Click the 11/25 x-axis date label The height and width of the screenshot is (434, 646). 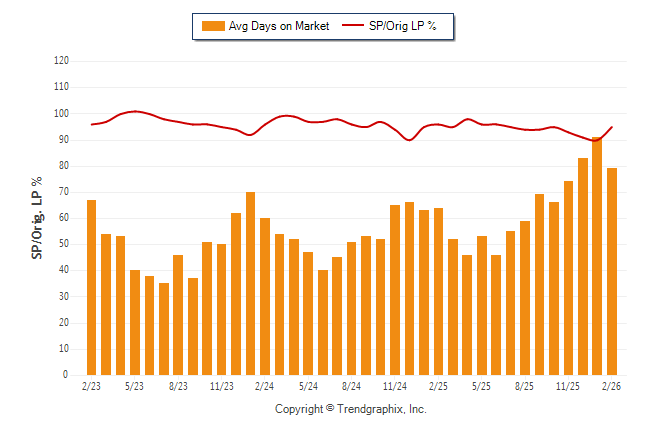pos(568,386)
